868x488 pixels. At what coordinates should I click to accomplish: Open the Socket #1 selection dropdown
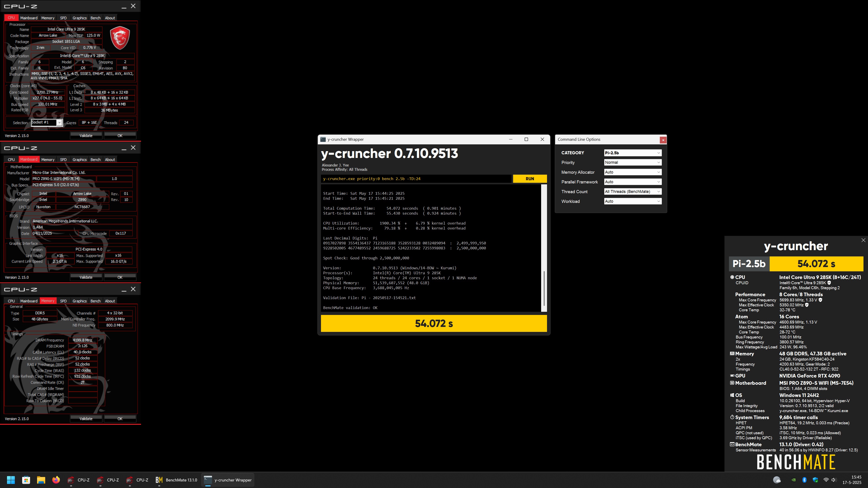coord(47,123)
